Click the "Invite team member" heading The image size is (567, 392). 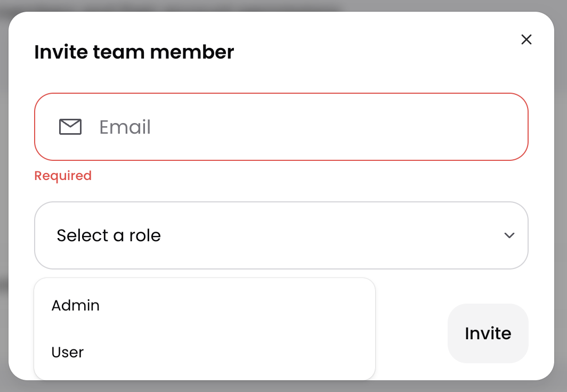tap(134, 52)
